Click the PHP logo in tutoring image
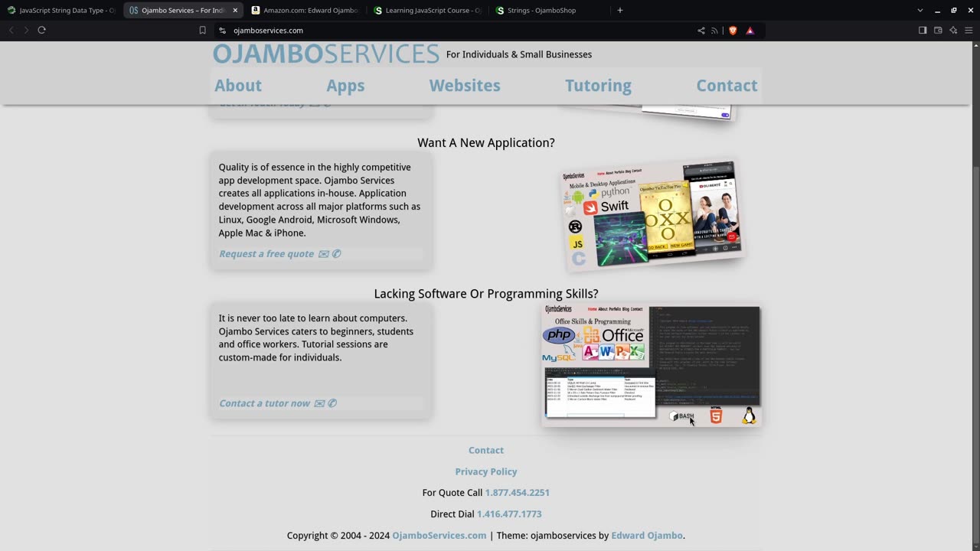This screenshot has height=551, width=980. (x=559, y=335)
